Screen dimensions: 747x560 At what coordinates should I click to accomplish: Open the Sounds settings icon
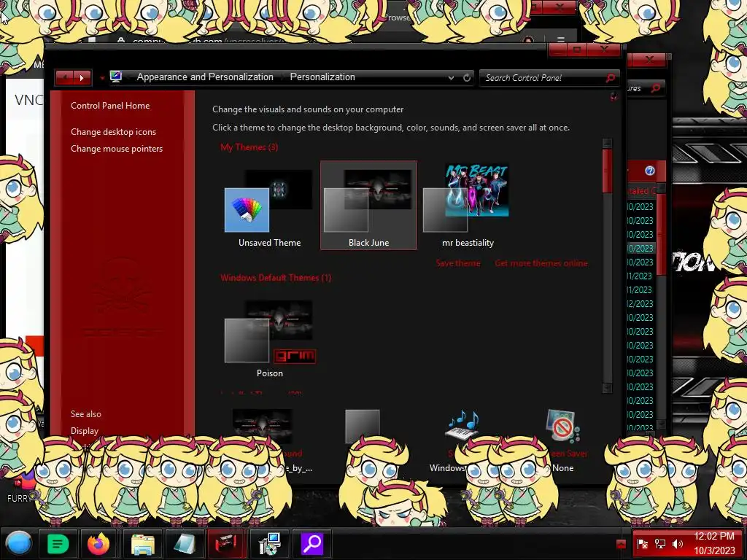pyautogui.click(x=462, y=425)
